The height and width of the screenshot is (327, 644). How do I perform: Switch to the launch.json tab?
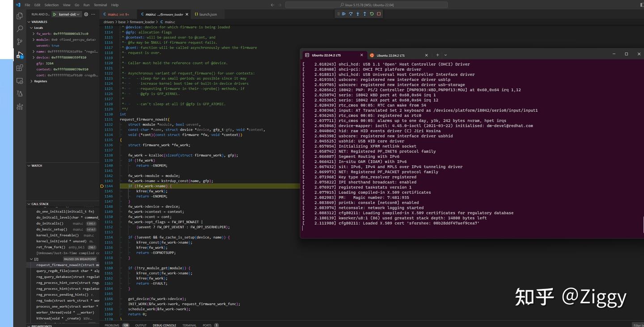pos(206,14)
